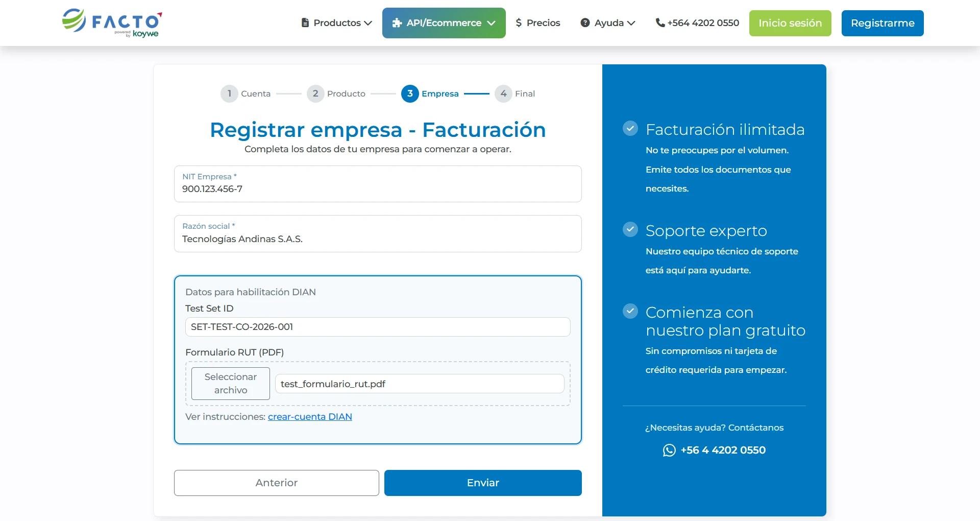980x521 pixels.
Task: Click the Seleccionar archivo button
Action: (231, 384)
